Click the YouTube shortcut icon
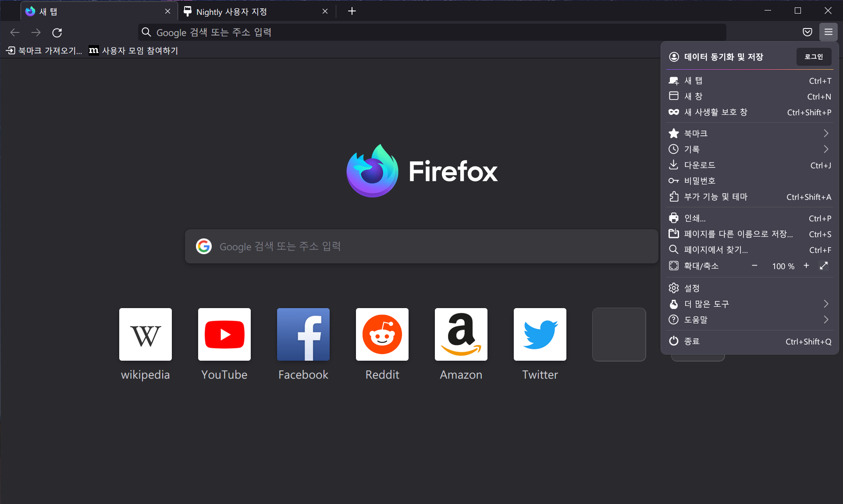 point(224,334)
